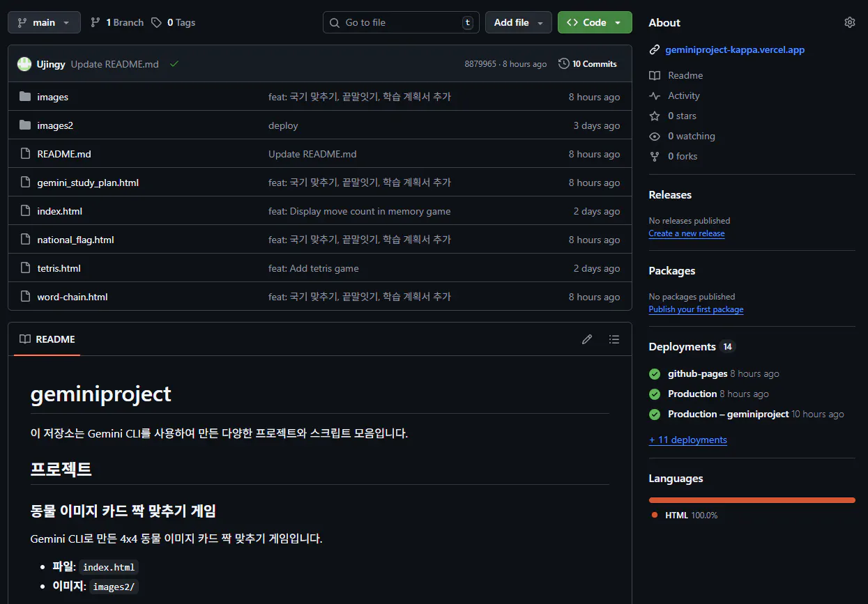
Task: Open national_flag.html file
Action: point(75,240)
